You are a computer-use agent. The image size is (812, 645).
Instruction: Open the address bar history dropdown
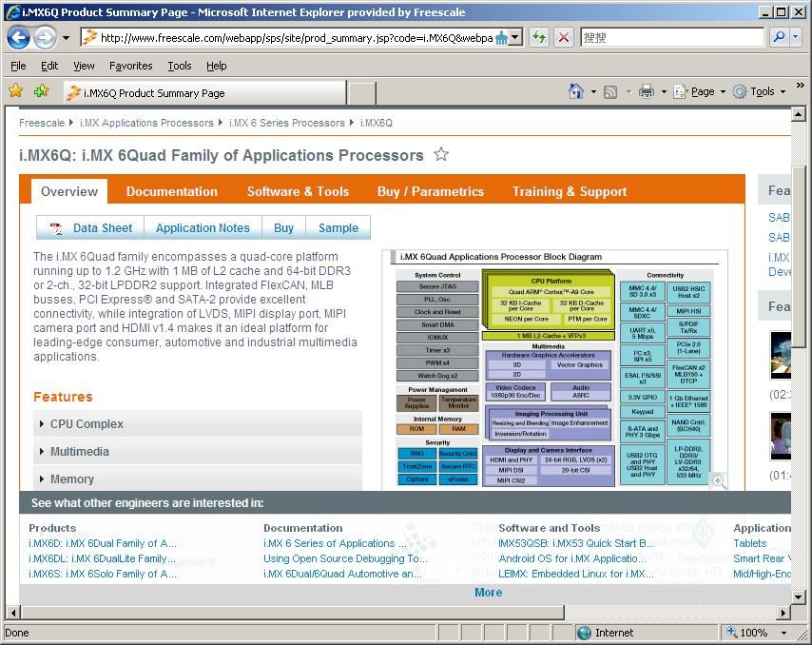coord(514,37)
